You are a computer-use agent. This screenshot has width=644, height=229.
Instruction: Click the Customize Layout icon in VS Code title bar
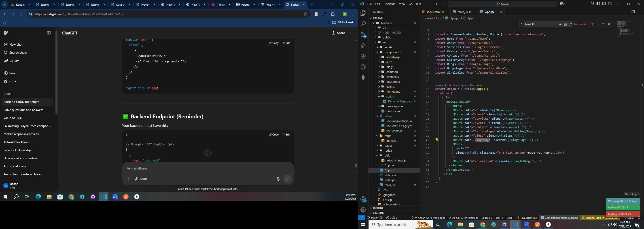coord(592,4)
